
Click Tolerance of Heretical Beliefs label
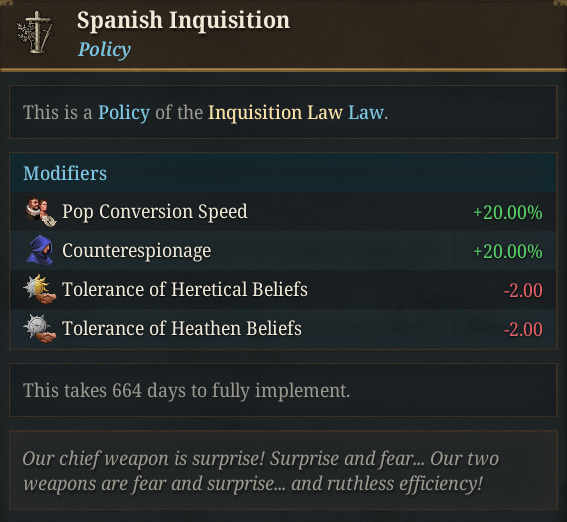(x=185, y=290)
